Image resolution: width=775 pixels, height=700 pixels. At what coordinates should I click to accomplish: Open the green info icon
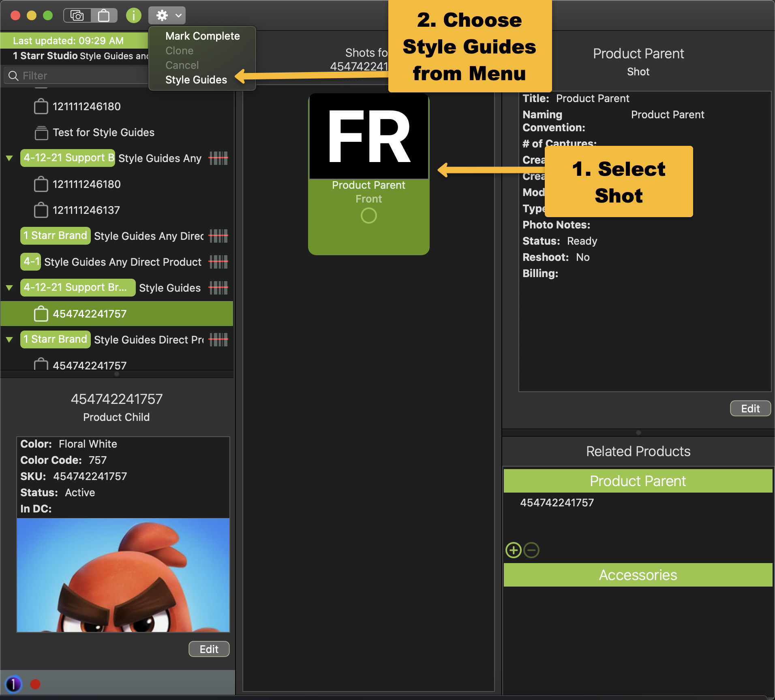point(133,16)
